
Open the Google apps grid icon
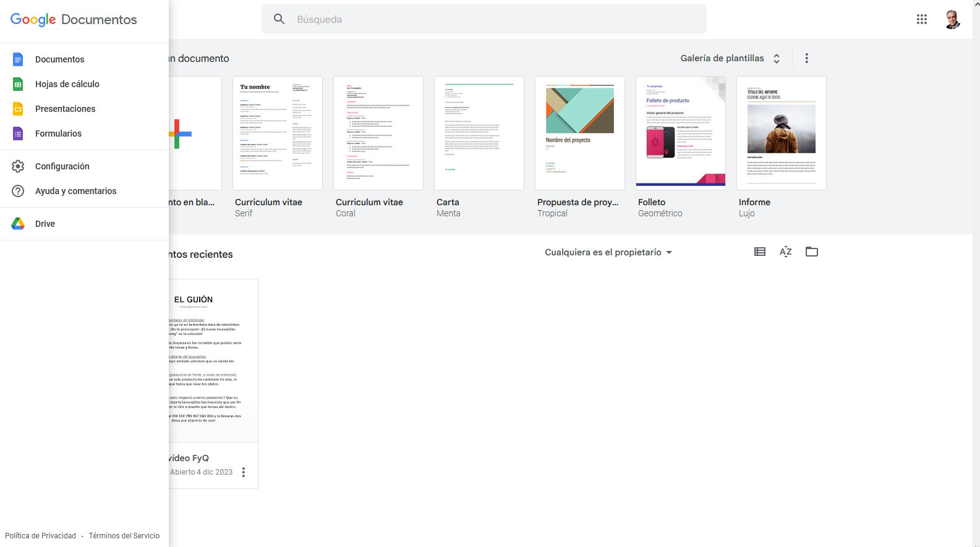[x=921, y=19]
